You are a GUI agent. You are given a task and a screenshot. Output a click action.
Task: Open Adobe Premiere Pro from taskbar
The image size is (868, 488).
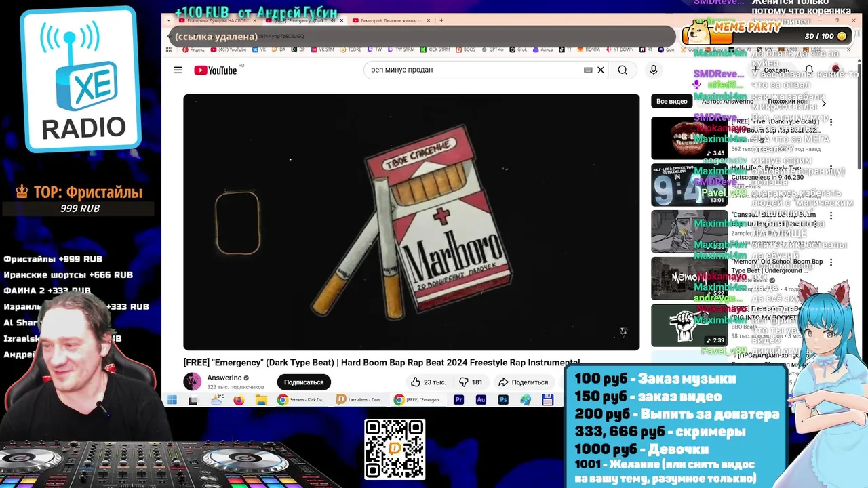(x=459, y=400)
